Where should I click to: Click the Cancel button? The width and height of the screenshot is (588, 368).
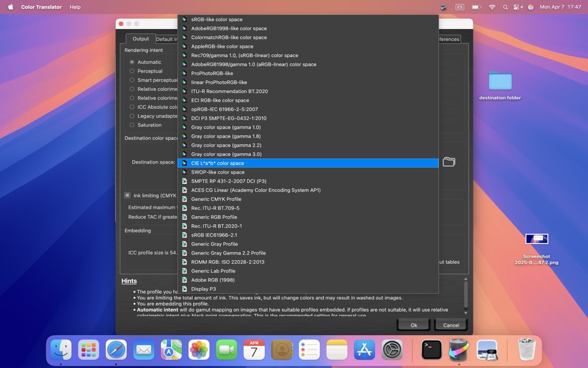tap(451, 325)
